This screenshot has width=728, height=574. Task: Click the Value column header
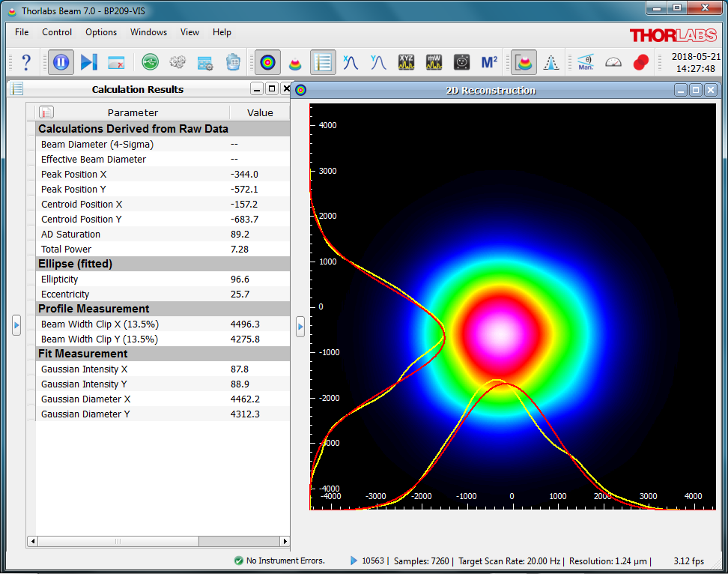pyautogui.click(x=260, y=112)
